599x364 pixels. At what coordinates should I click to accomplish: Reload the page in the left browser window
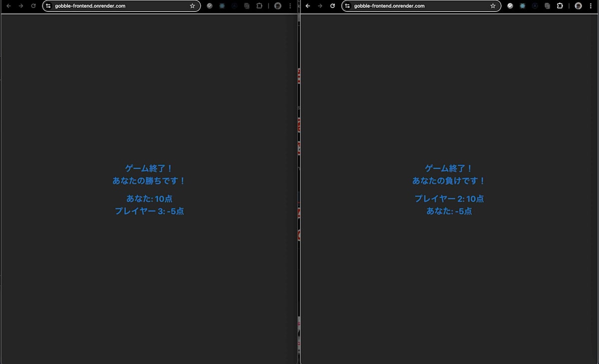point(33,6)
